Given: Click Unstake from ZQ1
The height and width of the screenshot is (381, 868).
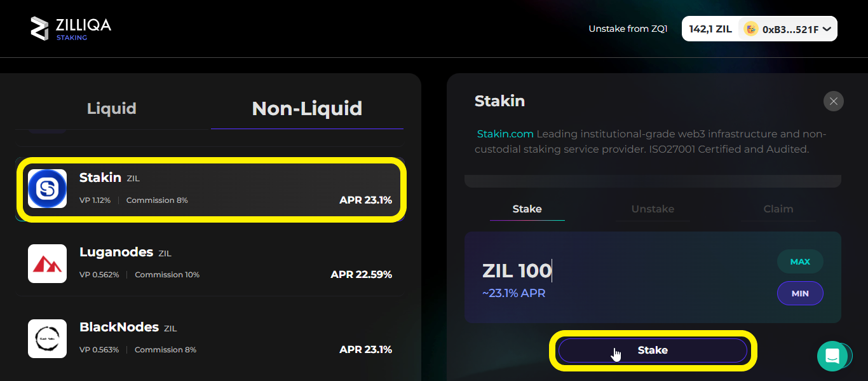Looking at the screenshot, I should click(628, 29).
